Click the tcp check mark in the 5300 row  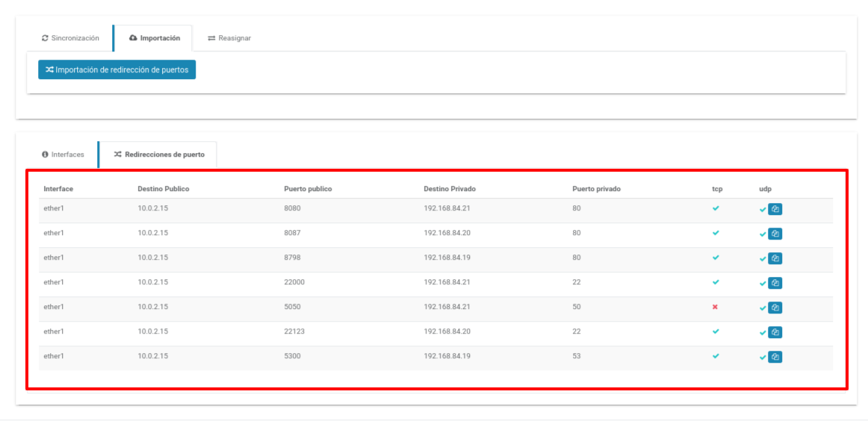(x=716, y=356)
